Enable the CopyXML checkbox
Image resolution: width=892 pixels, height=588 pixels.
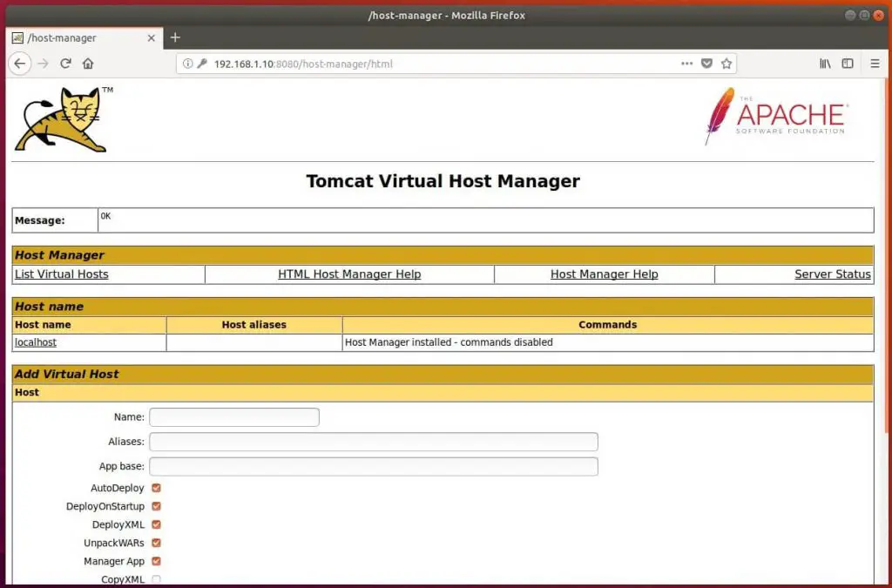pyautogui.click(x=157, y=579)
